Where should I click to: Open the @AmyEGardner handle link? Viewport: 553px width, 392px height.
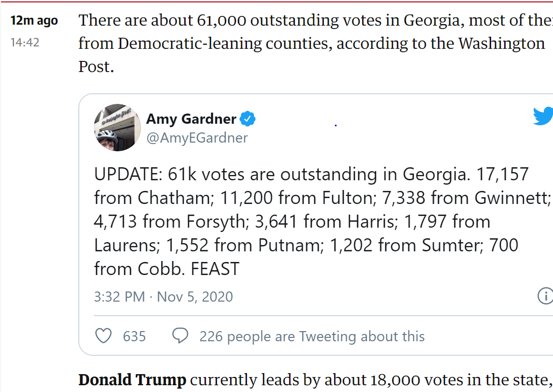(197, 138)
